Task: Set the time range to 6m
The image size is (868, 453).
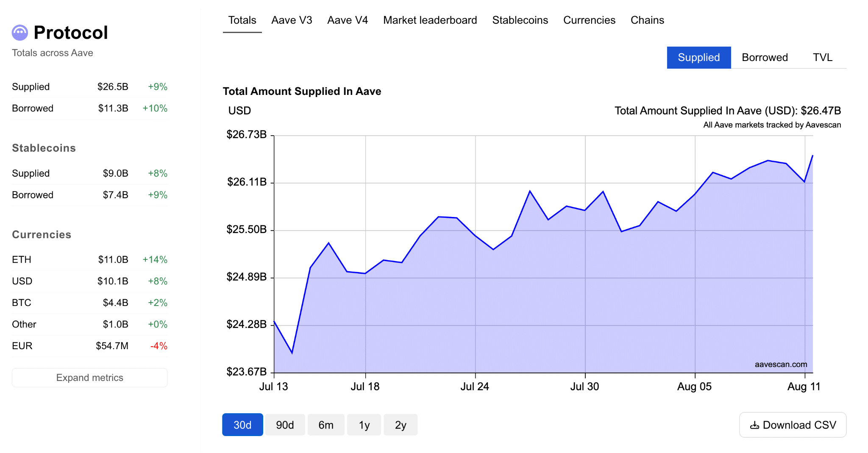Action: [x=326, y=425]
